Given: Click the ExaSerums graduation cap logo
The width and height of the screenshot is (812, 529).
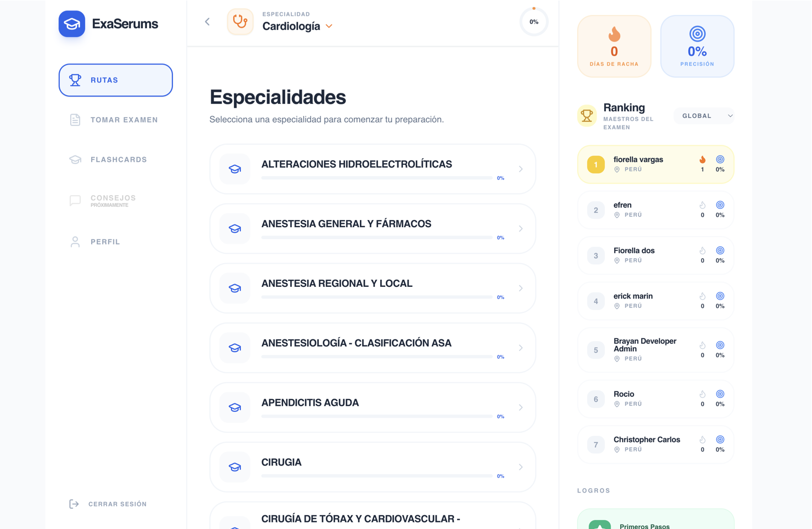Looking at the screenshot, I should (72, 24).
